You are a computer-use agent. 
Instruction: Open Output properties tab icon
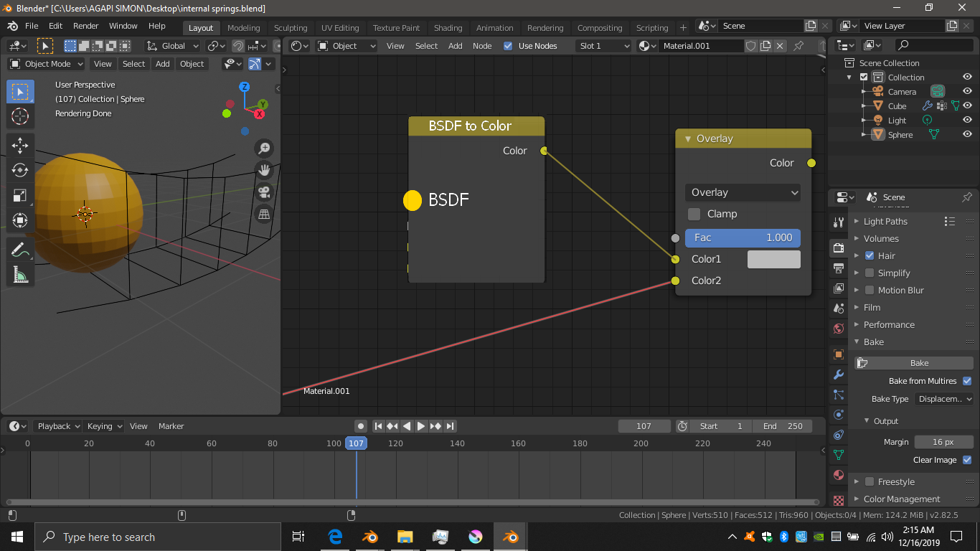[838, 268]
